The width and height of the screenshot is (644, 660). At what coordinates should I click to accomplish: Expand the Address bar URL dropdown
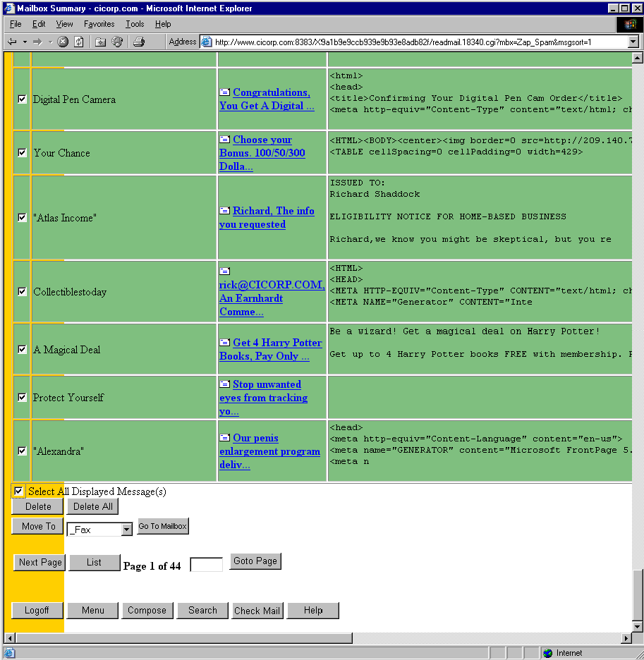click(x=633, y=42)
